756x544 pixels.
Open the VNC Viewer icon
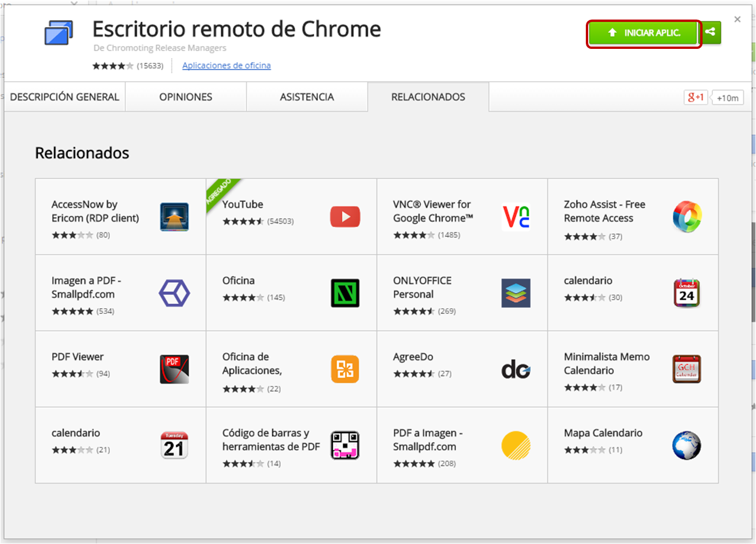[516, 217]
